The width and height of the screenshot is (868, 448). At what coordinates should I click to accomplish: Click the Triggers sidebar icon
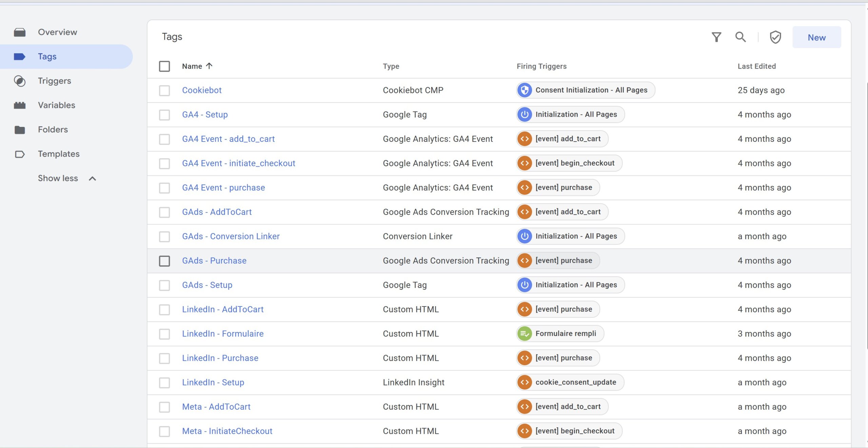pos(20,81)
